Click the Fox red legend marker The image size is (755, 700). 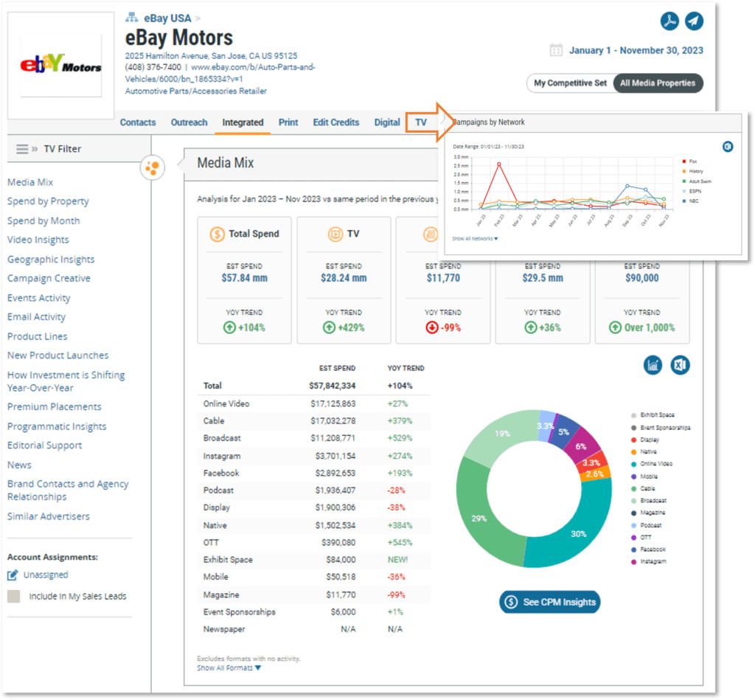coord(683,162)
